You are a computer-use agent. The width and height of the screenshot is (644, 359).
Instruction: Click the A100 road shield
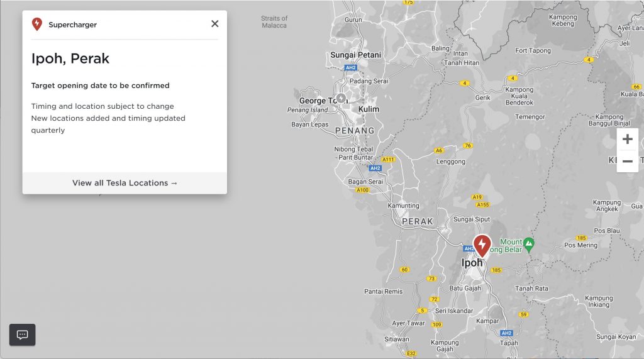pos(362,190)
